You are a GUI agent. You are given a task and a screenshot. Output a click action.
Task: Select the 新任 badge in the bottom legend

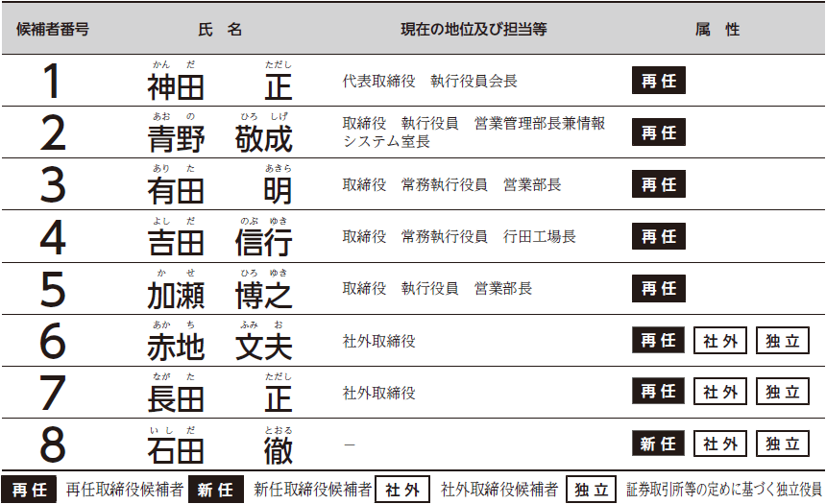pyautogui.click(x=215, y=490)
